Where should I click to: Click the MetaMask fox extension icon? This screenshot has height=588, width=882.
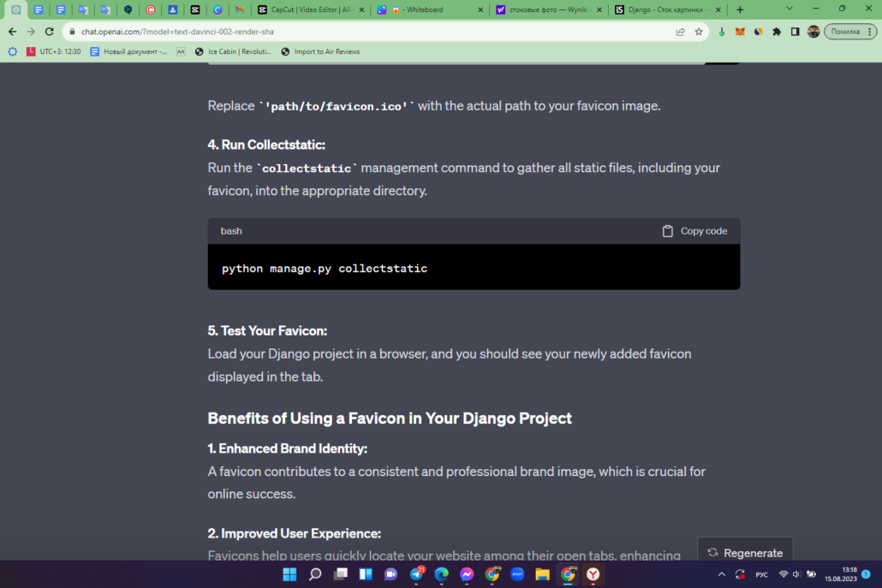(740, 32)
